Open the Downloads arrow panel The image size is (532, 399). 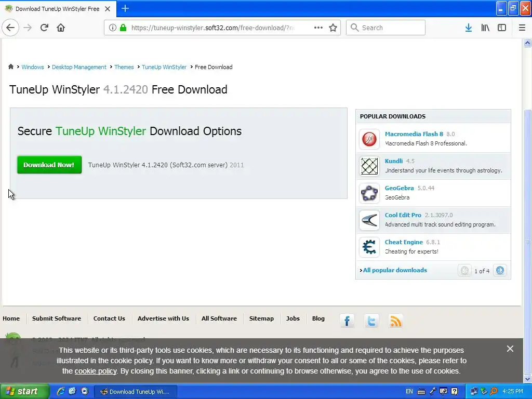coord(469,28)
